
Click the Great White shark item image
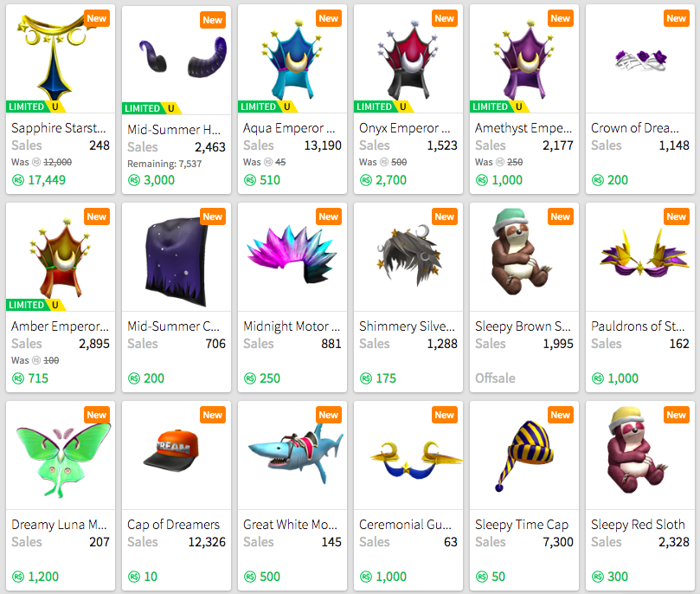292,455
